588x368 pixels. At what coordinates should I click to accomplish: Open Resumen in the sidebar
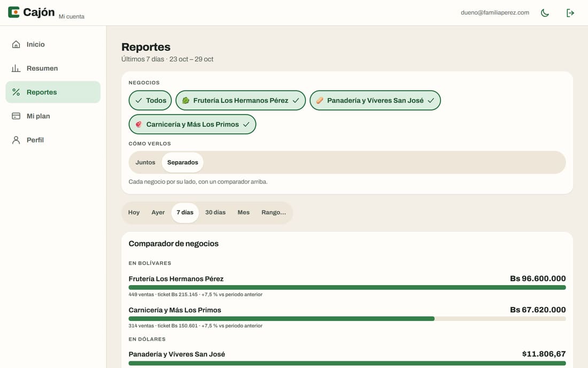point(53,68)
